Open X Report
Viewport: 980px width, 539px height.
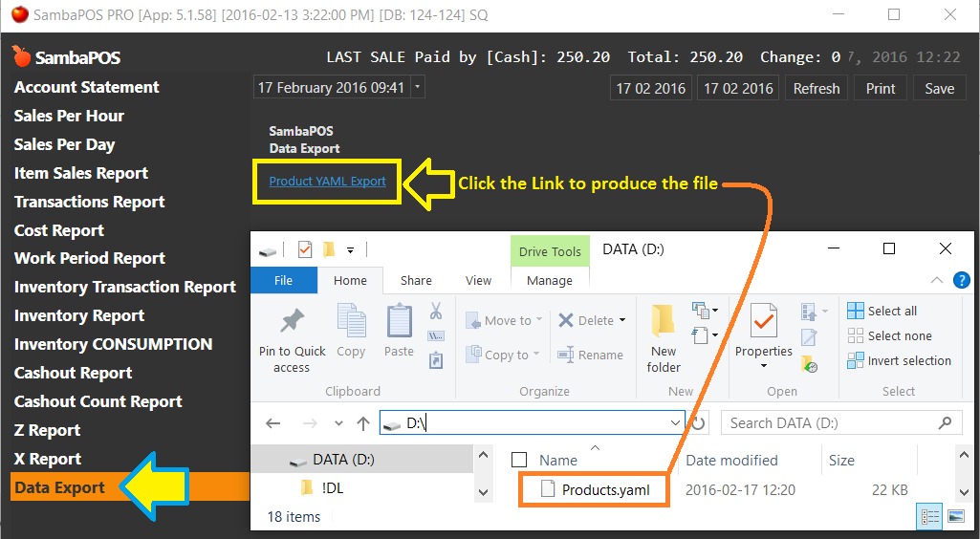tap(48, 459)
